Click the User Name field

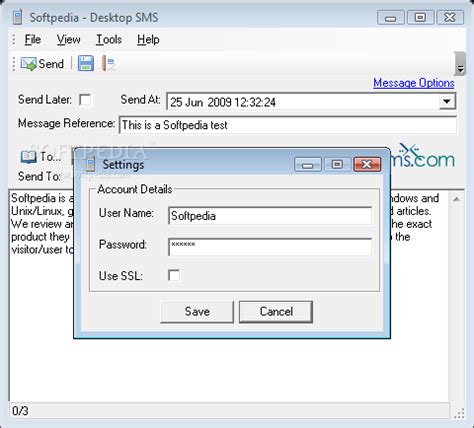(270, 216)
